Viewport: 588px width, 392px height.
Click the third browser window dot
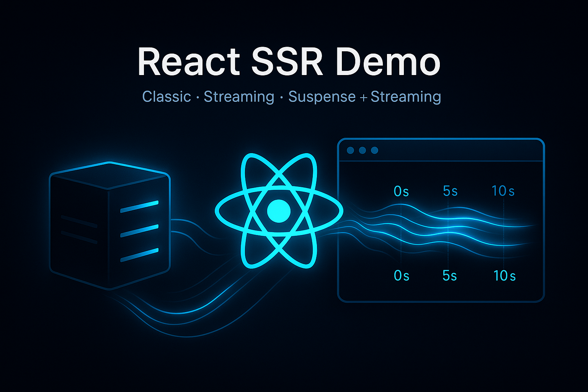coord(375,150)
